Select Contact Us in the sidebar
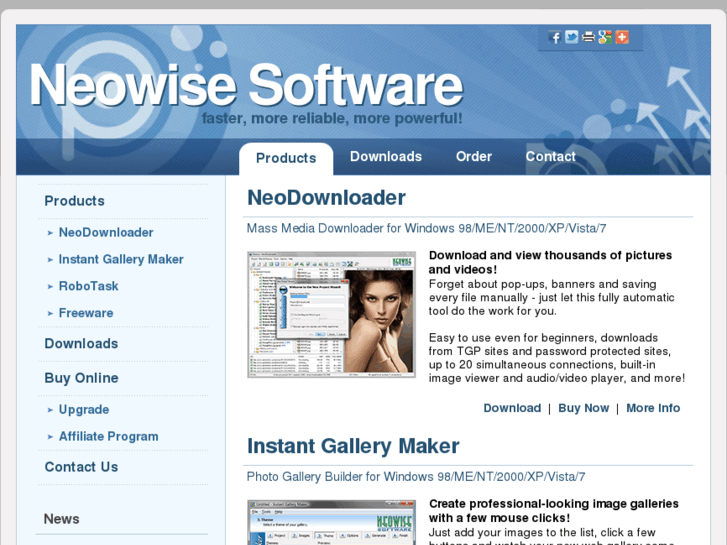 (81, 467)
